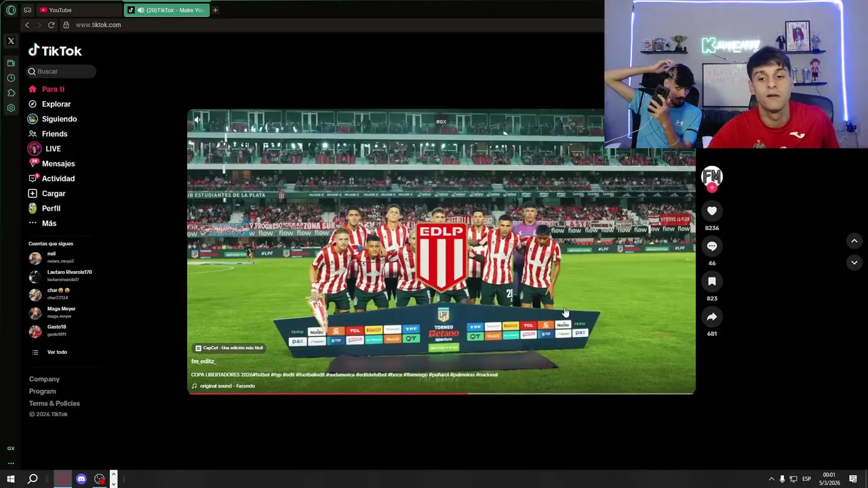Click Opera GX icon in taskbar
The image size is (868, 488).
click(63, 479)
